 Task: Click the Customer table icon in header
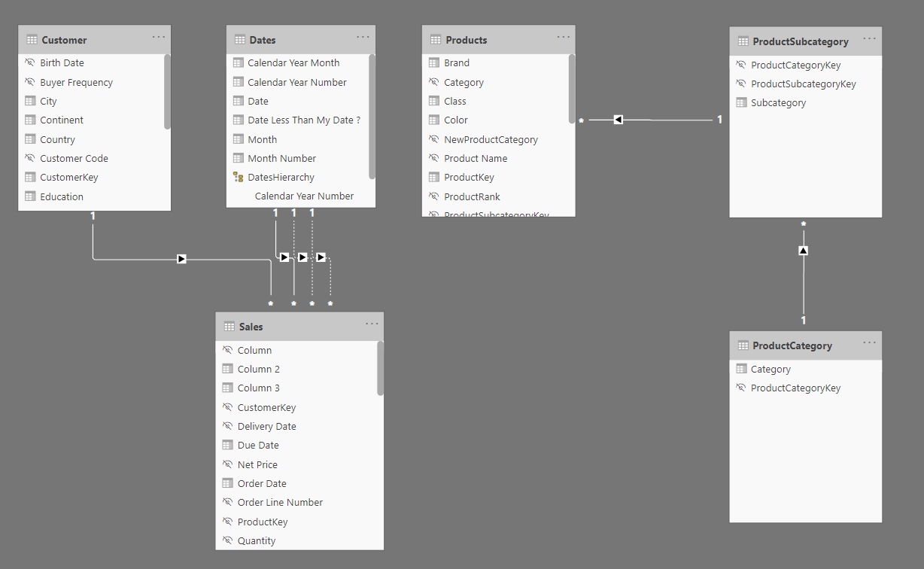coord(31,40)
